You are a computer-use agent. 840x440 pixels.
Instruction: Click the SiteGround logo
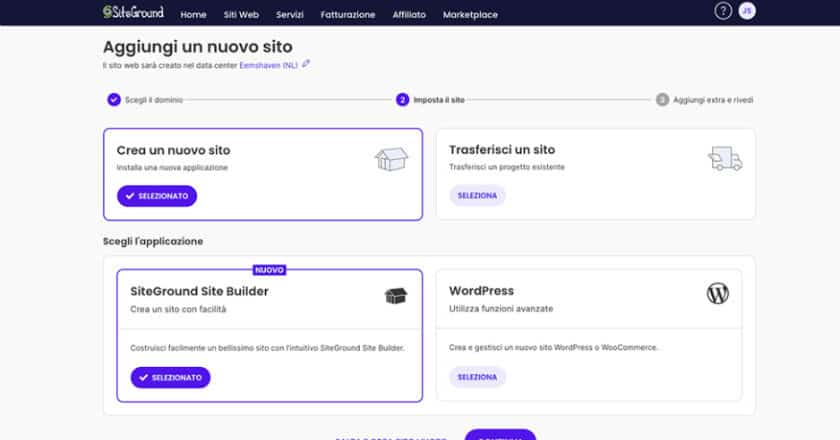133,12
